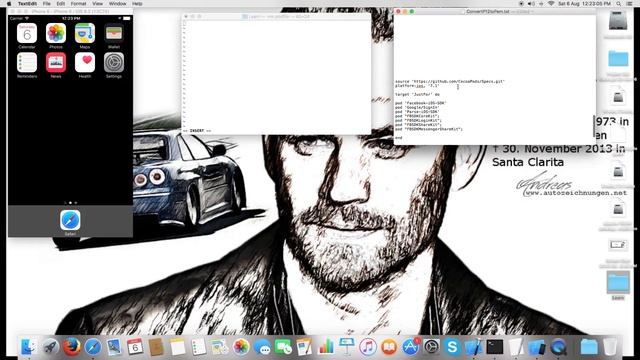The width and height of the screenshot is (640, 360).
Task: Open the Maps app in iOS Simulator
Action: 85,33
